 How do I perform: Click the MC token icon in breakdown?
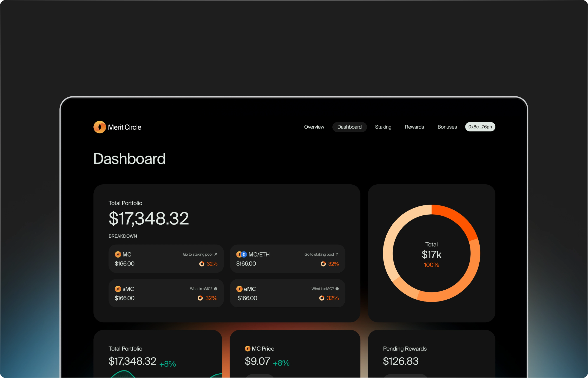click(118, 254)
